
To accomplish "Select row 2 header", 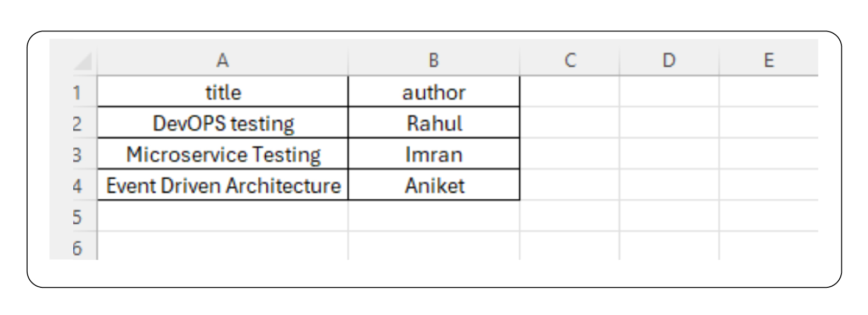I will (x=77, y=123).
